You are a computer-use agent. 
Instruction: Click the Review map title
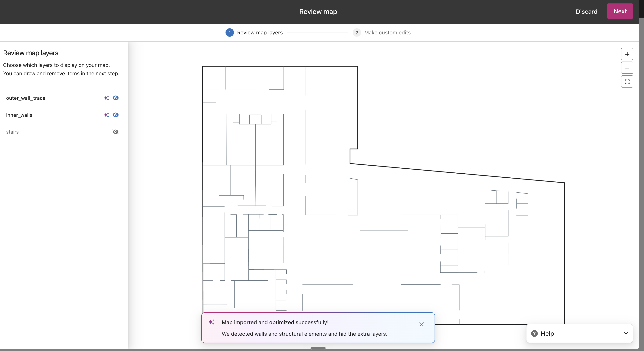click(x=318, y=11)
